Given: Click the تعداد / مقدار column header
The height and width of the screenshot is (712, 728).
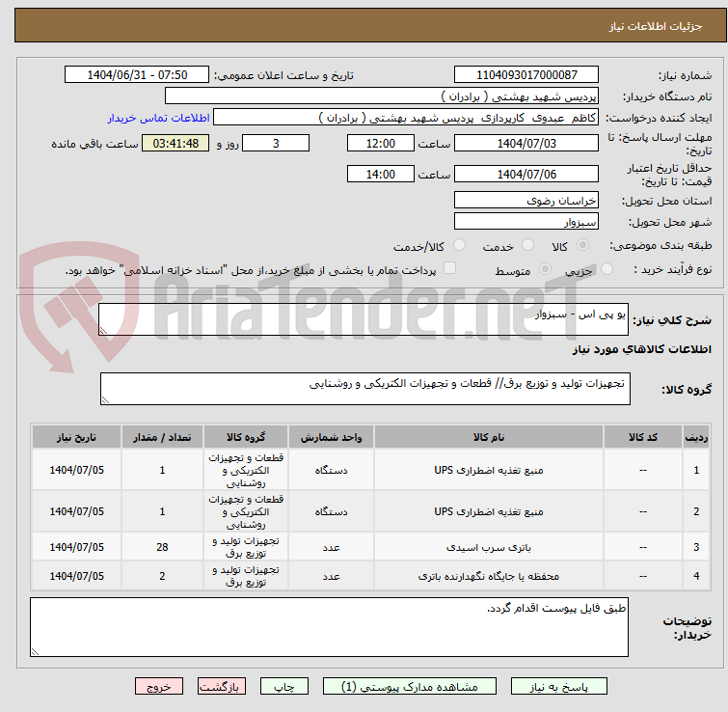Looking at the screenshot, I should [x=162, y=437].
